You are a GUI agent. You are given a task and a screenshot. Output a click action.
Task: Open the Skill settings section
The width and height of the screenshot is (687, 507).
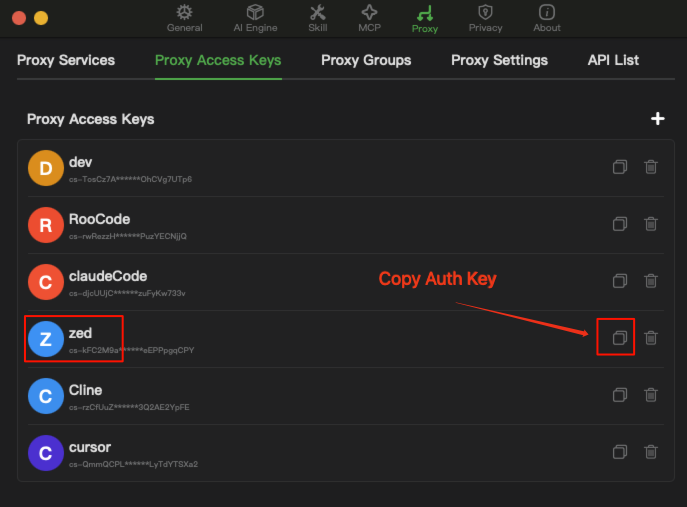click(318, 18)
